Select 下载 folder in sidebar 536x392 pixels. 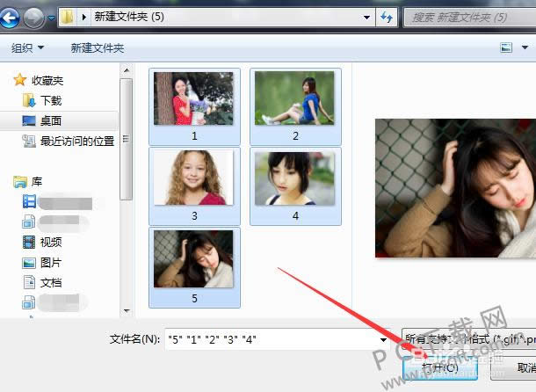(51, 100)
